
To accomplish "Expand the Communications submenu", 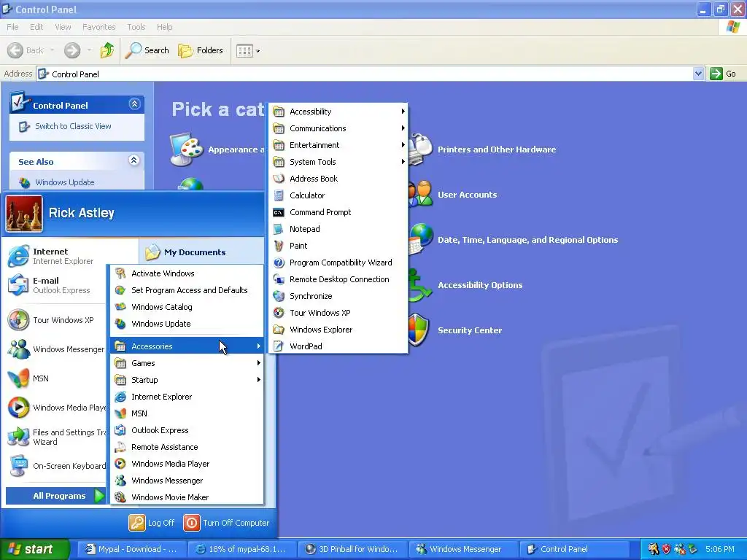I will coord(338,128).
